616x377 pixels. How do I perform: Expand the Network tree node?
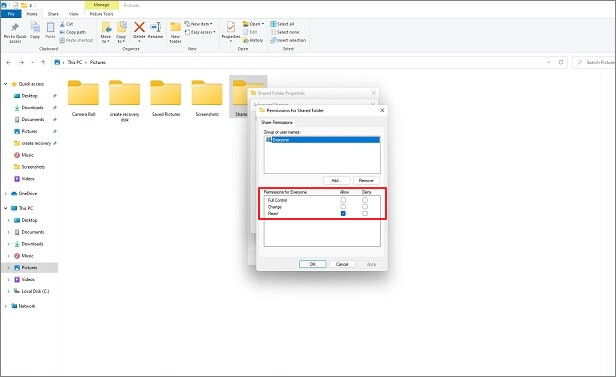[x=6, y=306]
